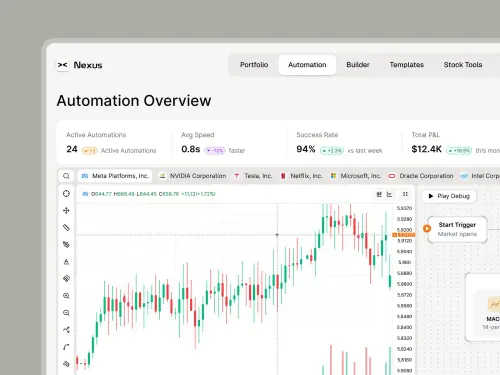Open the Stock Tools tab

click(463, 65)
